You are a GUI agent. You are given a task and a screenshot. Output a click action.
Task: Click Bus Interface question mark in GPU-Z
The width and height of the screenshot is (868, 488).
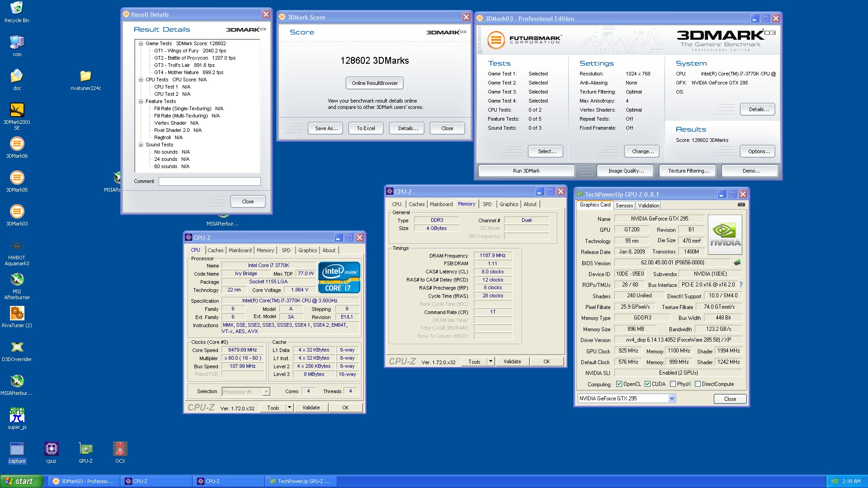point(741,285)
